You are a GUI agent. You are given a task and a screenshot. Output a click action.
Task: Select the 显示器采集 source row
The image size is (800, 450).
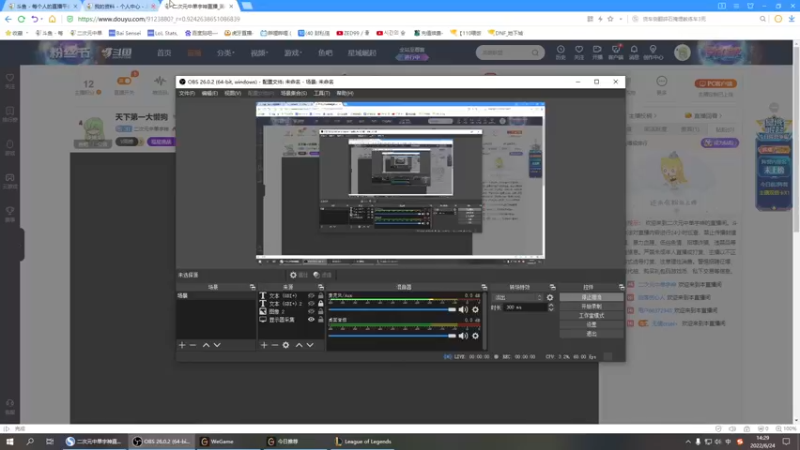pyautogui.click(x=291, y=320)
